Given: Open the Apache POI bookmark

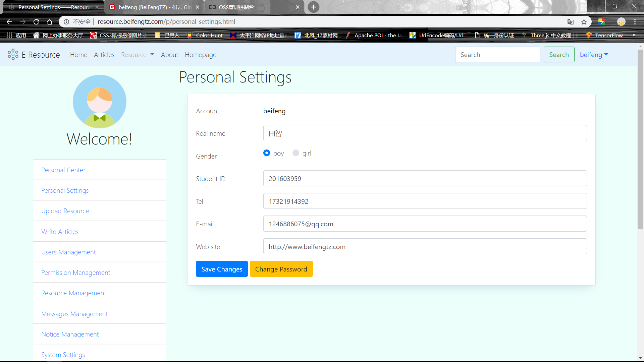Looking at the screenshot, I should click(x=373, y=35).
